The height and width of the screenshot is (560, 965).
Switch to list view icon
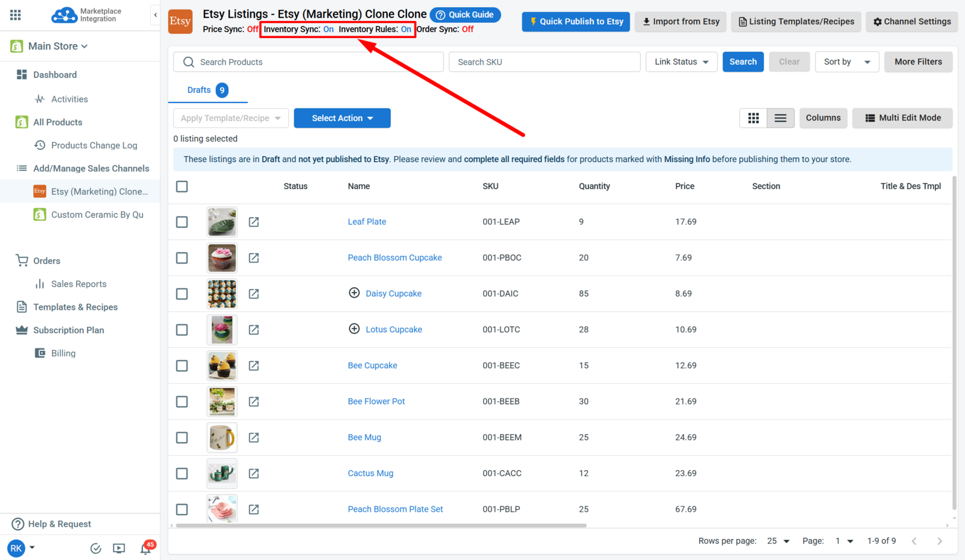click(x=780, y=118)
